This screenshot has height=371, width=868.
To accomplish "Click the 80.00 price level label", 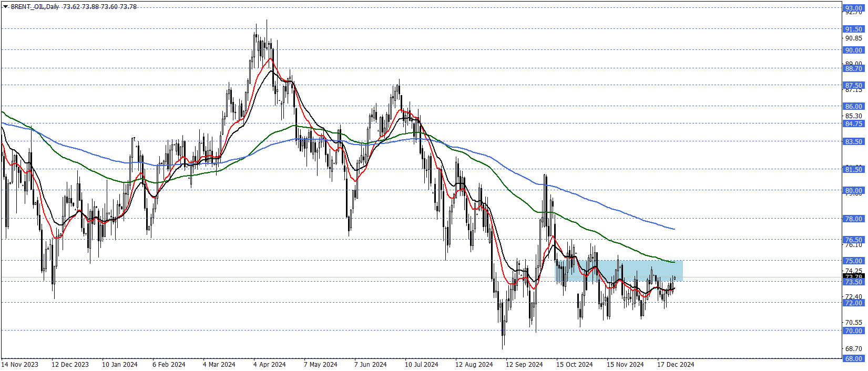I will tap(854, 190).
